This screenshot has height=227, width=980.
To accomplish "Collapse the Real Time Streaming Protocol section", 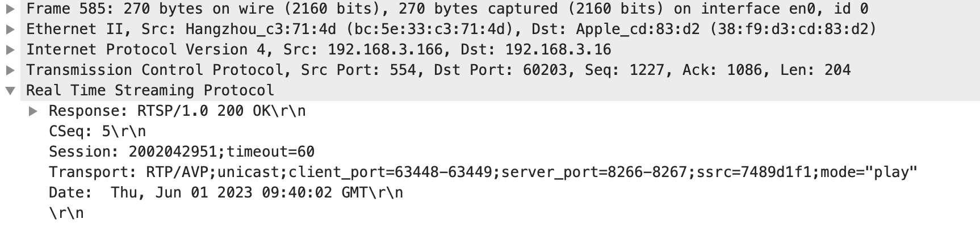I will click(10, 90).
